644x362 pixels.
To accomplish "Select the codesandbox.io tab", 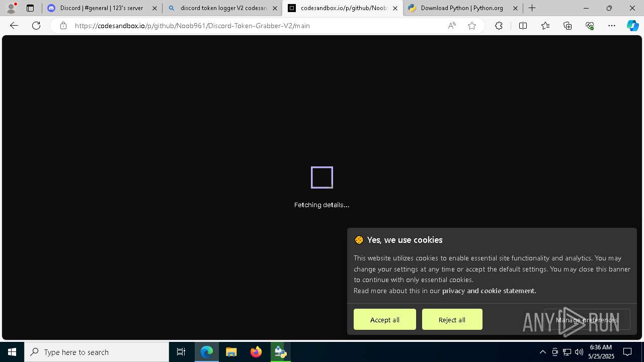I will [343, 8].
